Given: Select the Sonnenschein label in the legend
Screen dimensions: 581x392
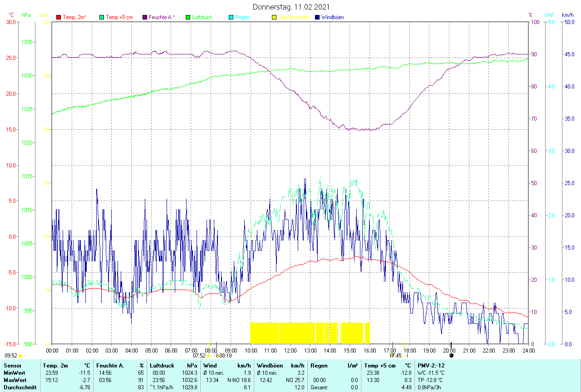Looking at the screenshot, I should coord(294,17).
